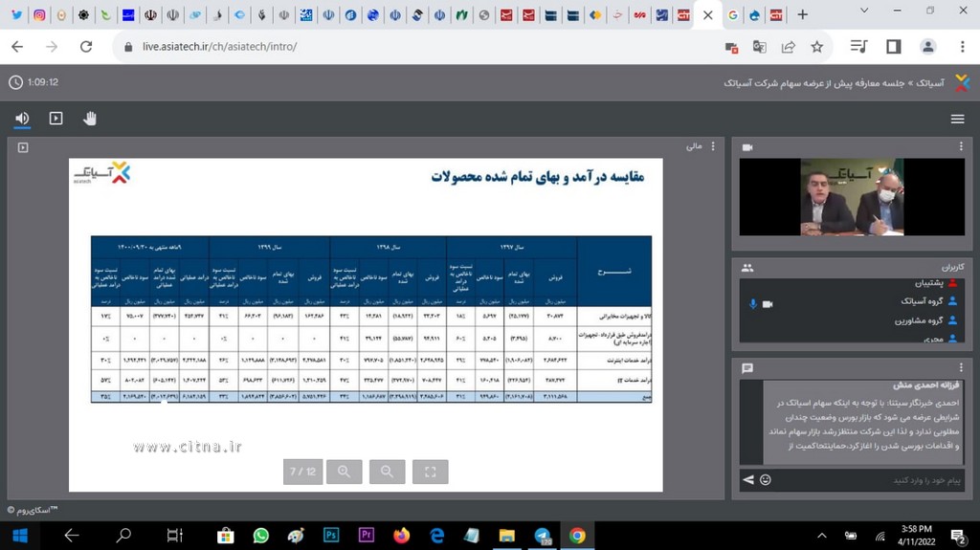Toggle the microphone icon in the users list

pos(753,303)
